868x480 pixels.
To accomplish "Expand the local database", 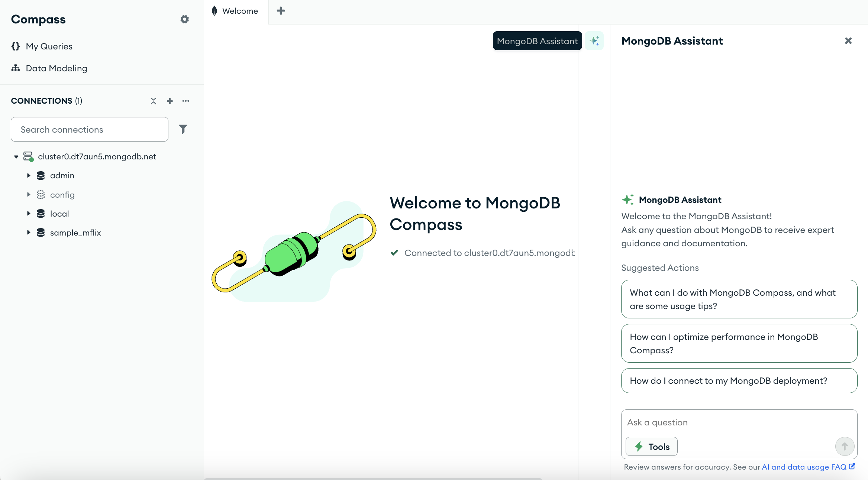I will [29, 214].
